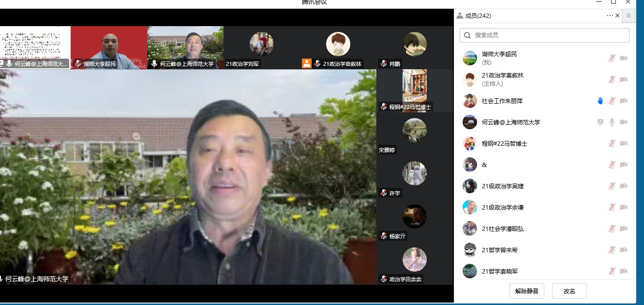Click screen share icon beside 何云峰@上海师范大学
The image size is (644, 305).
tap(600, 122)
